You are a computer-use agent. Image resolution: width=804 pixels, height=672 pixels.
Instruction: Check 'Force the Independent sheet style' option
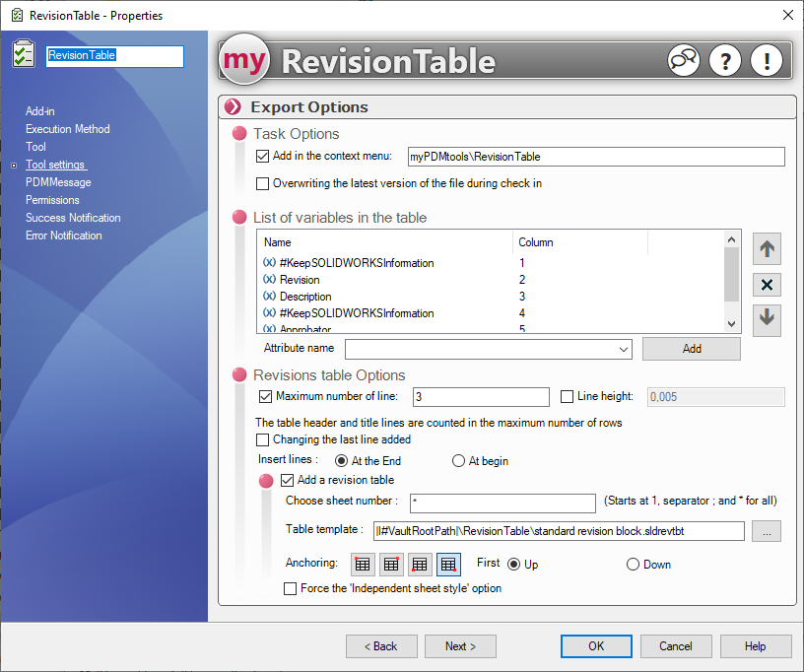coord(290,588)
